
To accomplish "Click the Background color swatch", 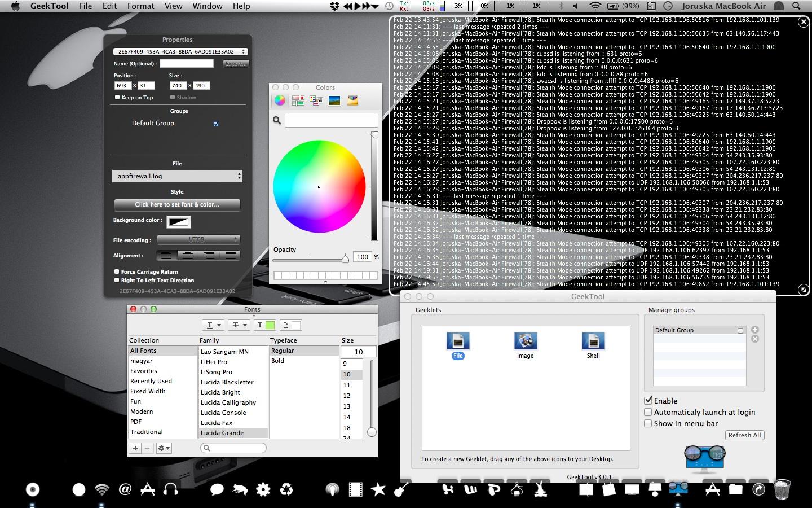I will pos(178,222).
